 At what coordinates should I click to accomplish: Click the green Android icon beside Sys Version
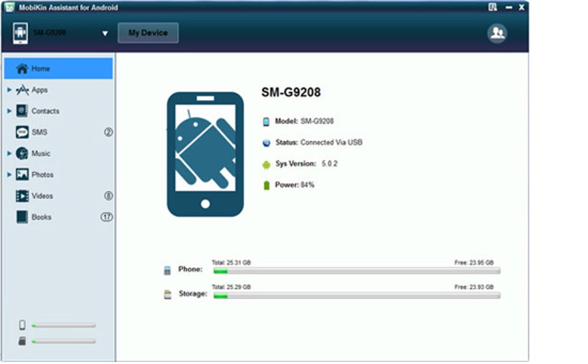click(x=266, y=164)
